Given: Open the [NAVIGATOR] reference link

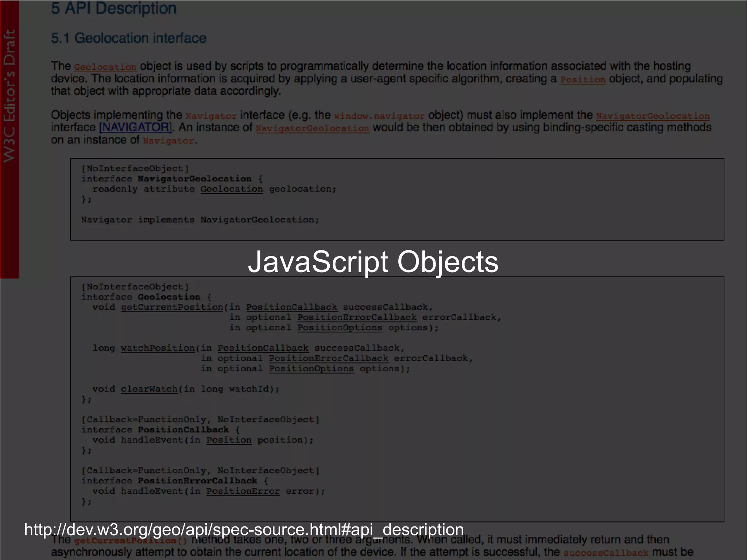Looking at the screenshot, I should pyautogui.click(x=135, y=127).
